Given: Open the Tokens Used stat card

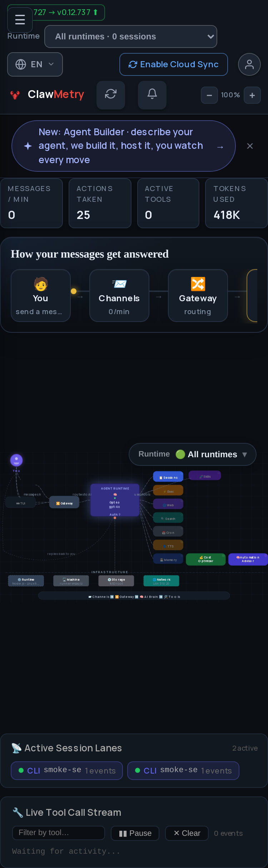Looking at the screenshot, I should pos(237,203).
